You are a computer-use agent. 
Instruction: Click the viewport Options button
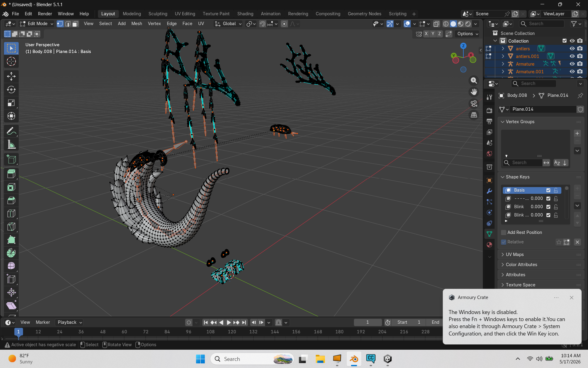pos(468,34)
